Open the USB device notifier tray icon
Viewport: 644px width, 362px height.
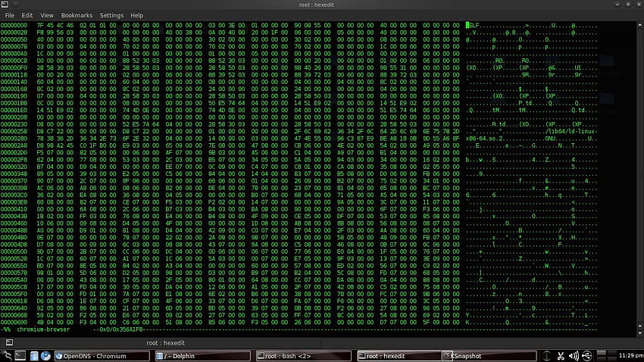click(x=587, y=356)
